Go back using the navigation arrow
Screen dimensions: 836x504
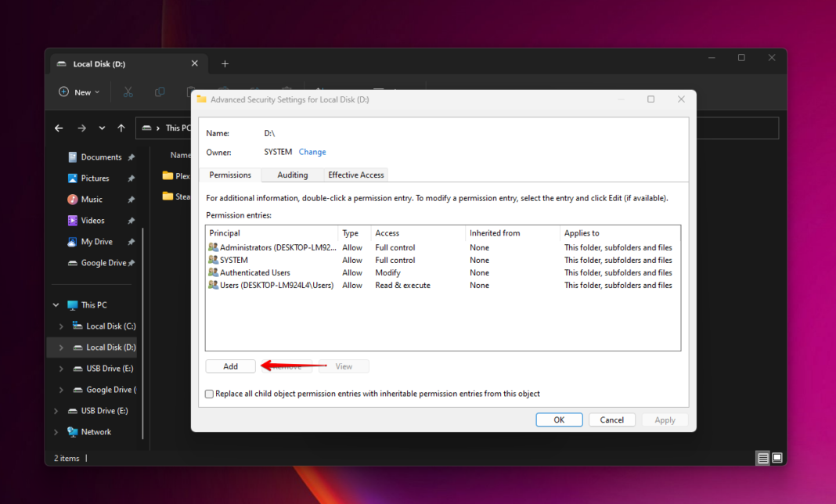[59, 128]
